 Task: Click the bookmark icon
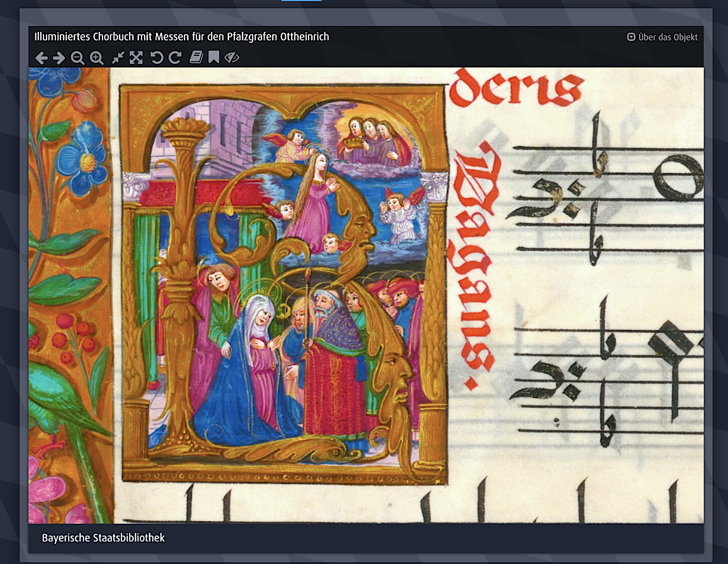[214, 57]
